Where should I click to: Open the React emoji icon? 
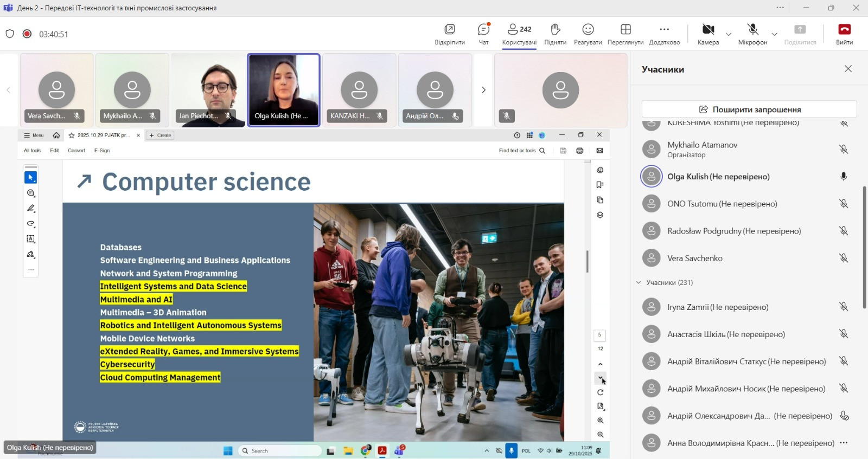pyautogui.click(x=588, y=34)
